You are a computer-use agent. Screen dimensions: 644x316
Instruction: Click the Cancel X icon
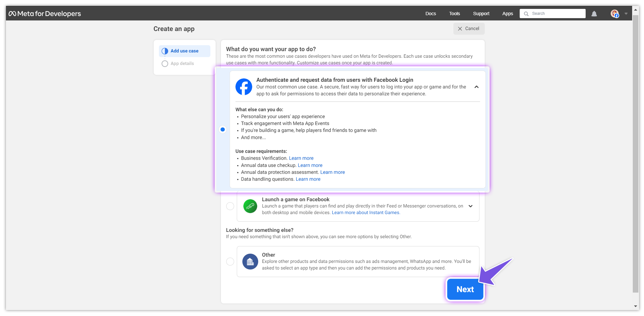coord(460,29)
